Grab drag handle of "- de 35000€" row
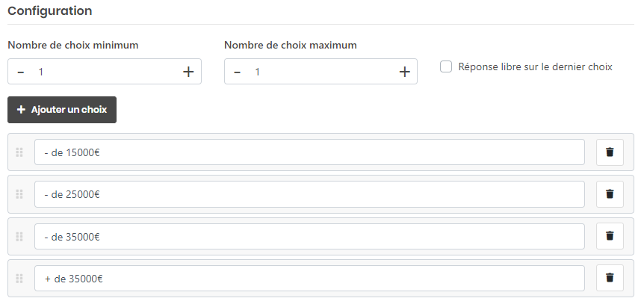644x307 pixels. (x=19, y=237)
